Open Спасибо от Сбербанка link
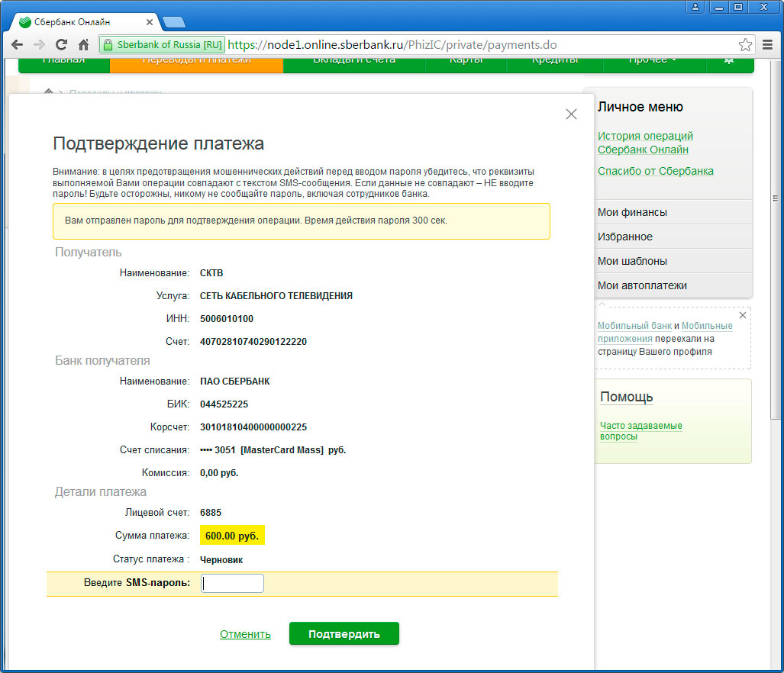Screen dimensions: 784x673 (x=656, y=171)
